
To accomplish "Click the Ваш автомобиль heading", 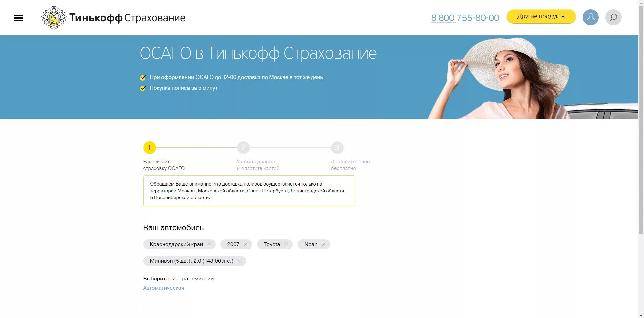I will [173, 228].
